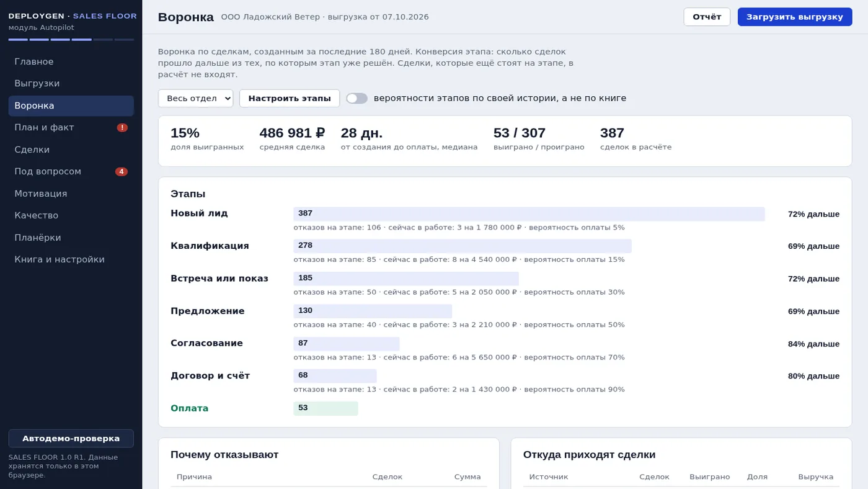Run the Автодемо-проверка button
This screenshot has width=868, height=489.
click(71, 438)
